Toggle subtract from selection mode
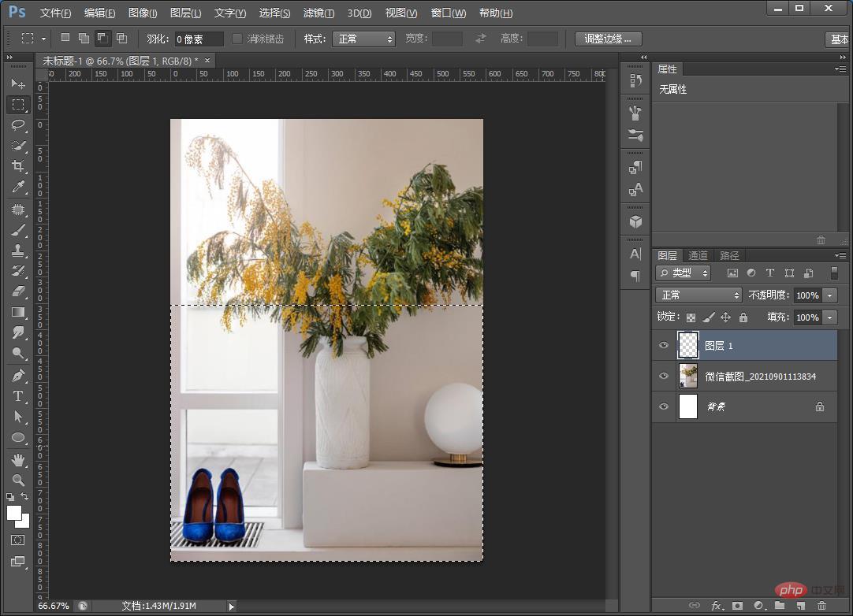This screenshot has width=853, height=616. coord(102,38)
